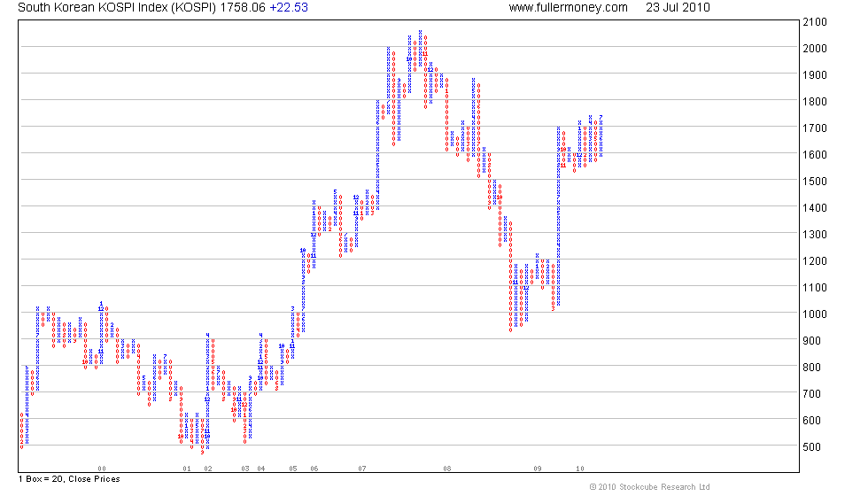The image size is (868, 496).
Task: Click the 08 year label on time axis
Action: pos(447,469)
